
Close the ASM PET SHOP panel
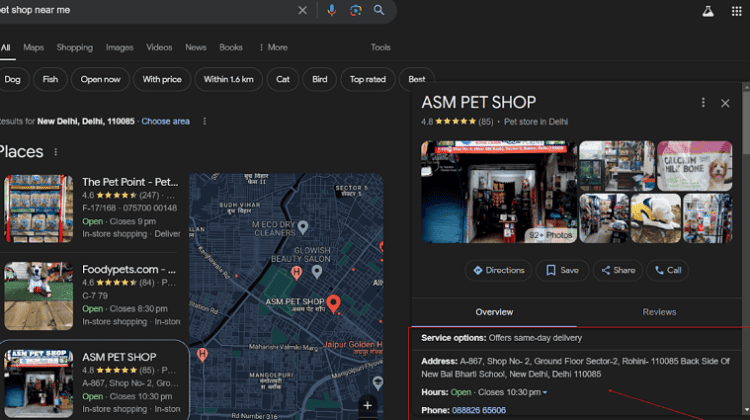coord(725,103)
